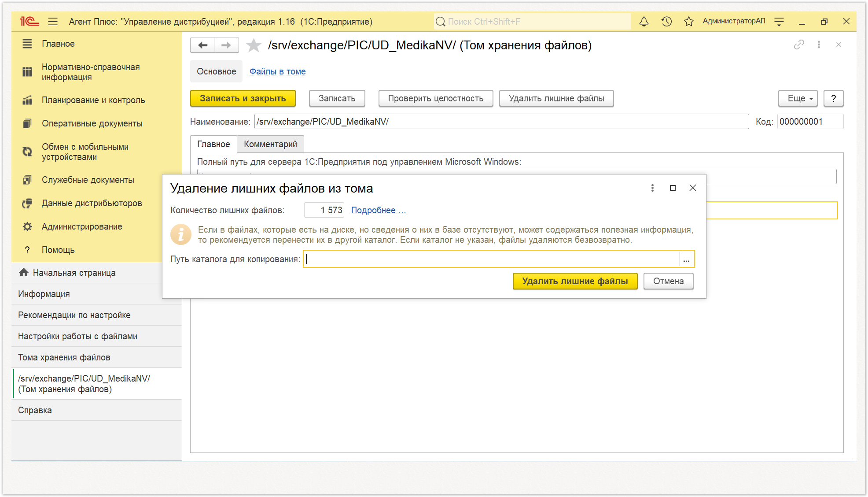The height and width of the screenshot is (497, 868).
Task: Open help with the ? button
Action: pos(834,98)
